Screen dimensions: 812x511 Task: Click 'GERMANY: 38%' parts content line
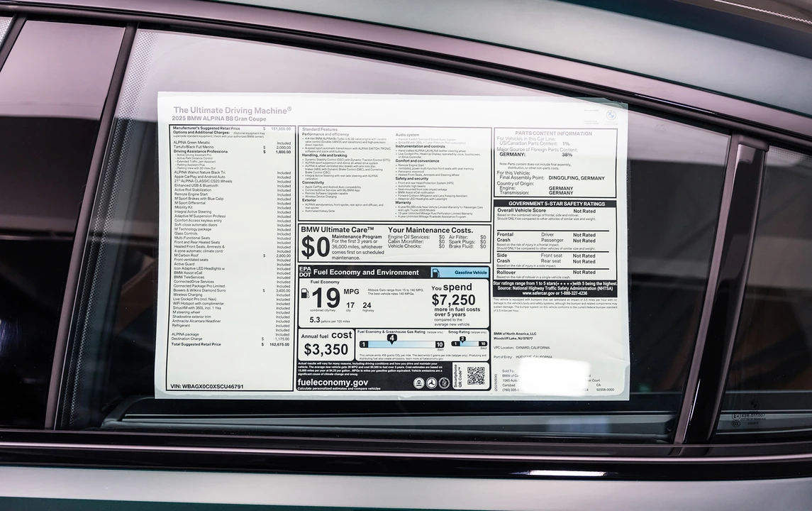pyautogui.click(x=536, y=155)
